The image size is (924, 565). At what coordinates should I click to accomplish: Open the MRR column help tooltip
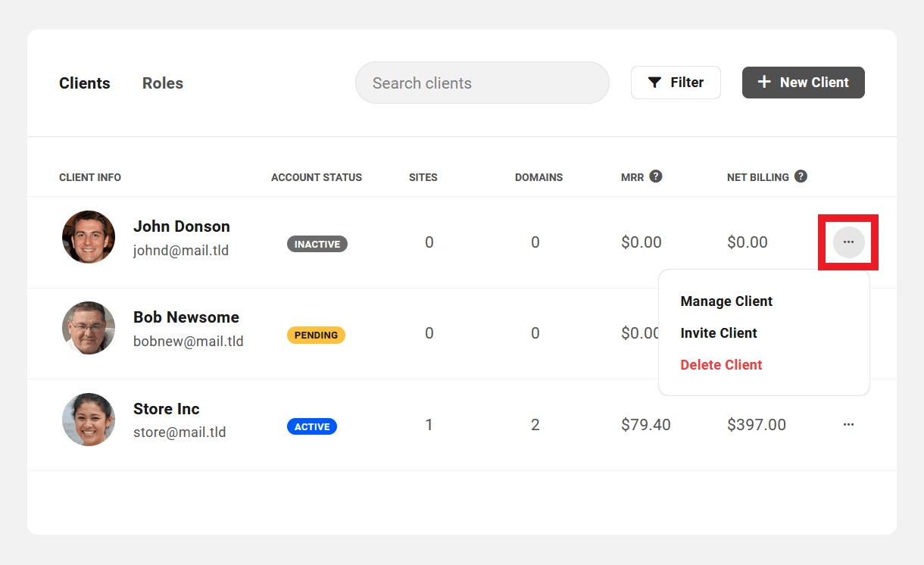click(x=654, y=176)
